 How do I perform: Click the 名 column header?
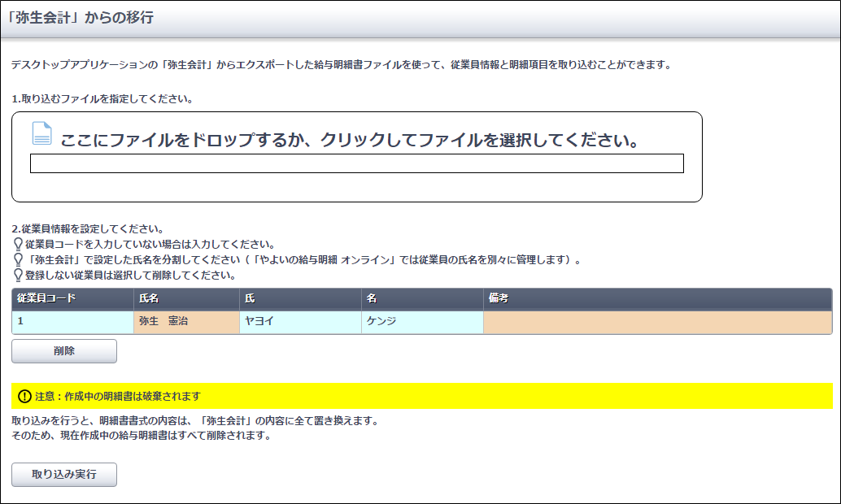(423, 299)
